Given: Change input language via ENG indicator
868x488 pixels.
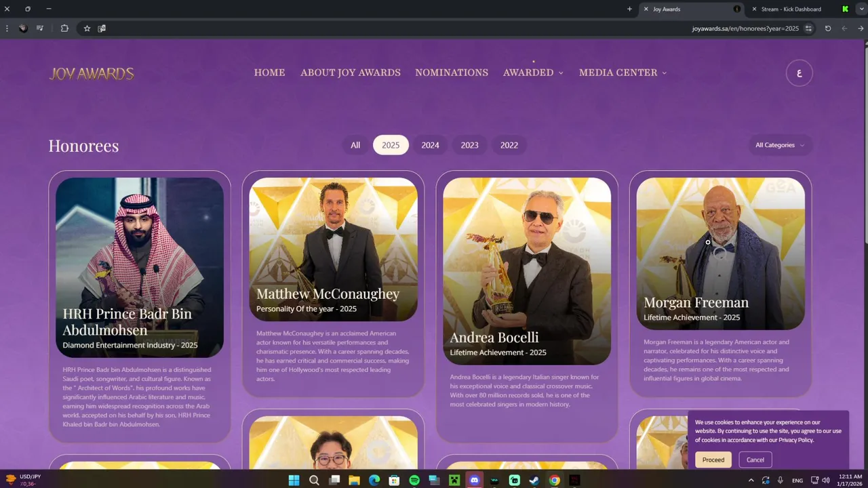Looking at the screenshot, I should point(797,480).
